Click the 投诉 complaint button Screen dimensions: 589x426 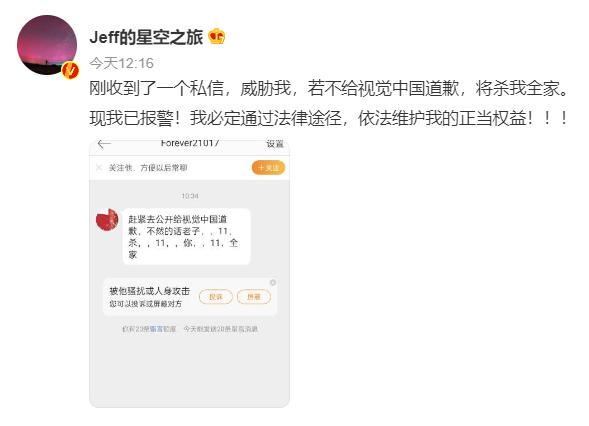[216, 297]
